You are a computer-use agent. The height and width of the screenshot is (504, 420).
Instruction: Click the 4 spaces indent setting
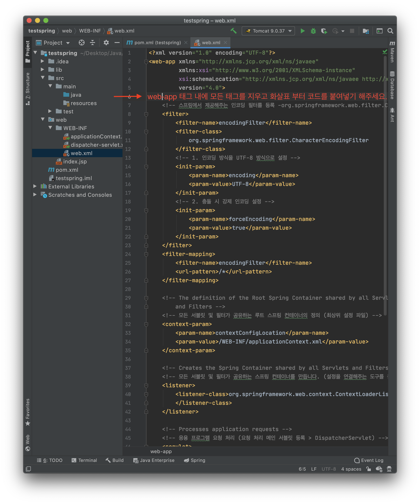[x=351, y=469]
